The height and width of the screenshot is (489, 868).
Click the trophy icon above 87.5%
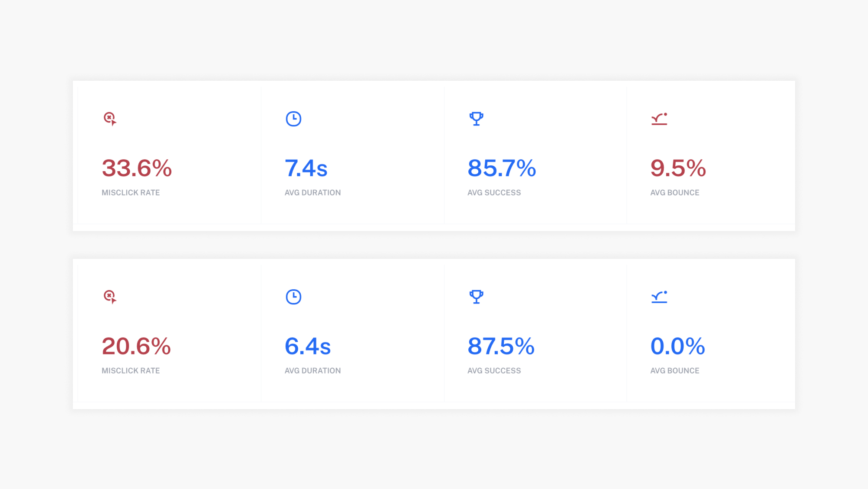click(476, 297)
